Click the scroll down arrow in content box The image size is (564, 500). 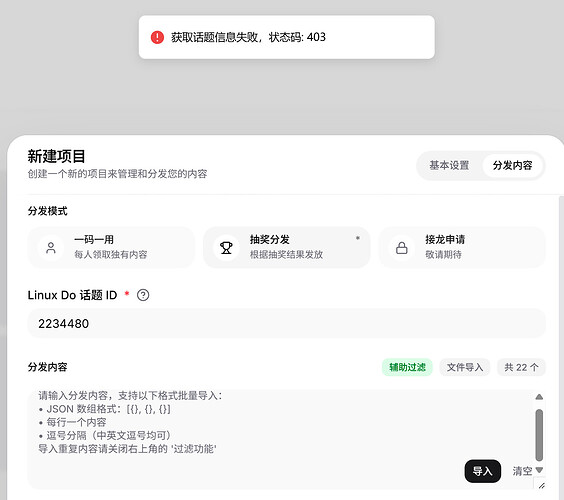[539, 470]
